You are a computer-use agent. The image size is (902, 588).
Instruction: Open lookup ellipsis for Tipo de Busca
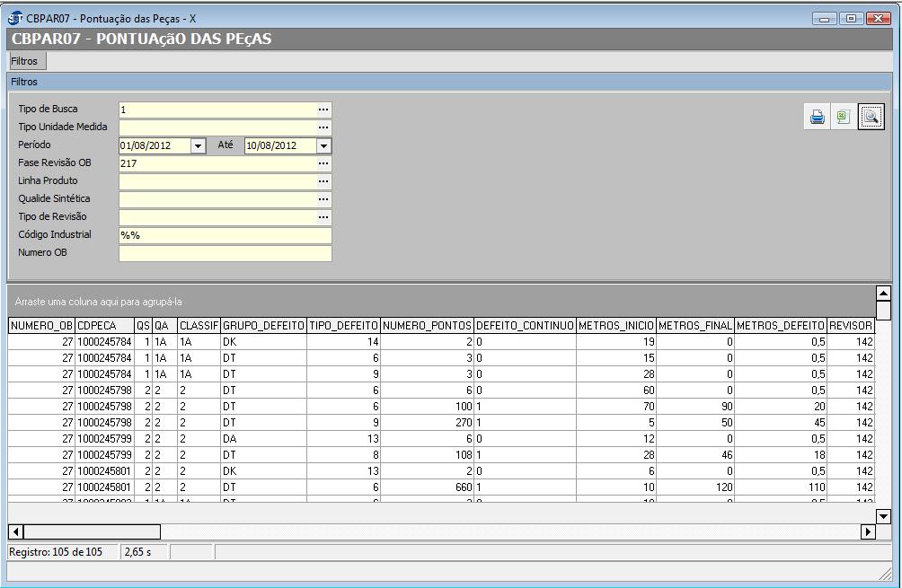[323, 110]
